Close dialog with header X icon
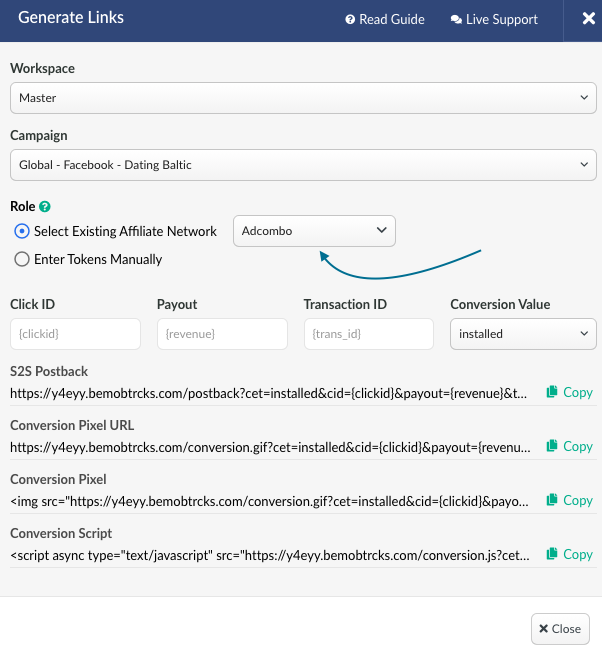This screenshot has width=602, height=649. point(588,18)
